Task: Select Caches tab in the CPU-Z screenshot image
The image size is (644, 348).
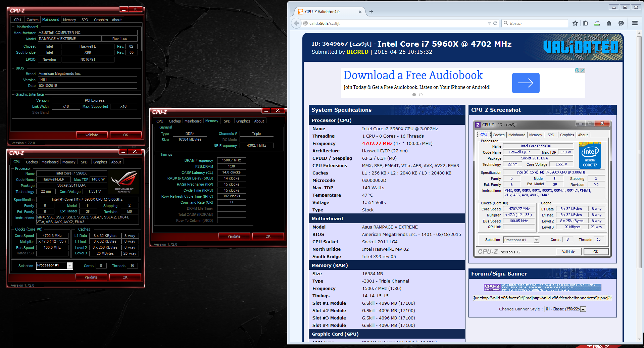Action: click(x=498, y=135)
